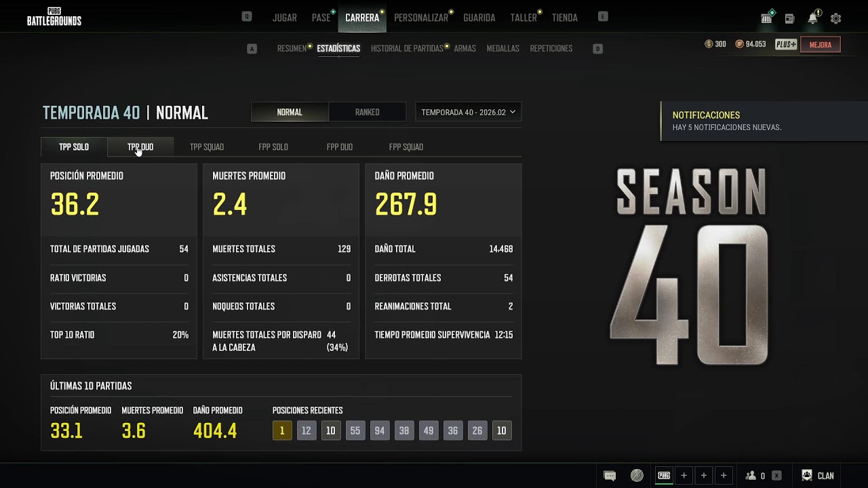The width and height of the screenshot is (868, 488).
Task: Click the MUERTES TOTALES row
Action: tap(281, 249)
